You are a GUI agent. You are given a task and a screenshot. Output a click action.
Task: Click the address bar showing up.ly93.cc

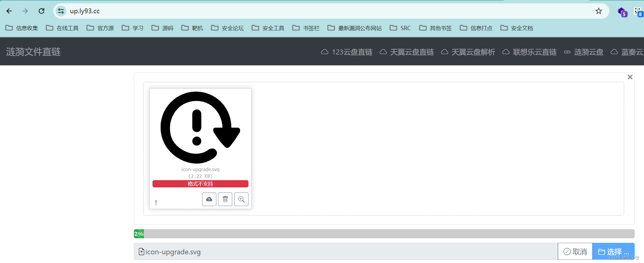(x=331, y=11)
